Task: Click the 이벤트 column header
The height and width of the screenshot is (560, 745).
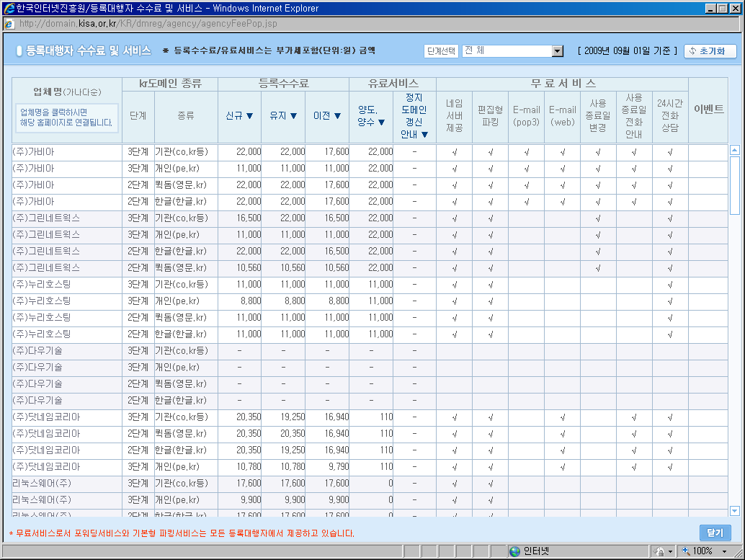Action: (708, 110)
